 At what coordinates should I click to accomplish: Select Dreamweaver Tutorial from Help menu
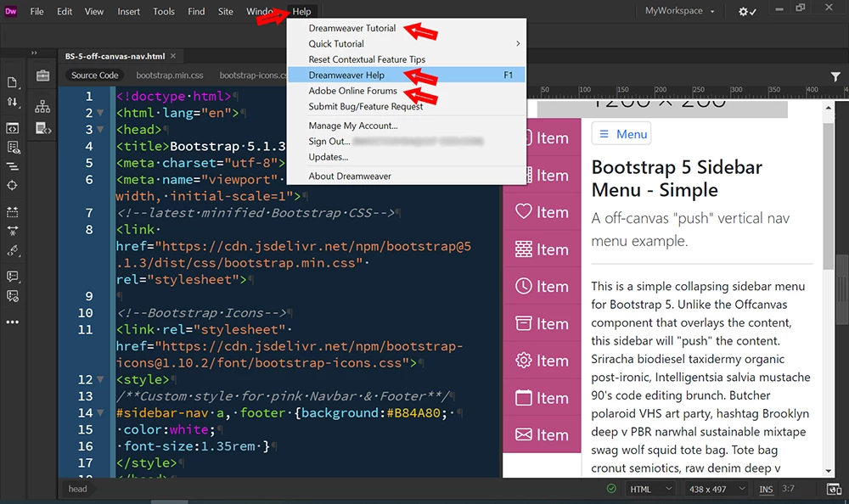point(406,28)
